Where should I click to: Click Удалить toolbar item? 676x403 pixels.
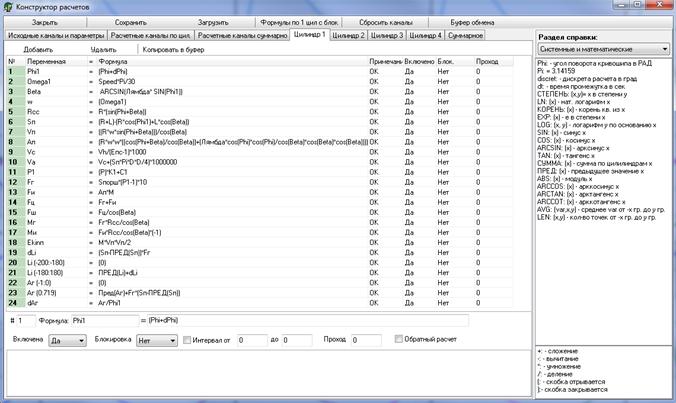click(x=103, y=50)
